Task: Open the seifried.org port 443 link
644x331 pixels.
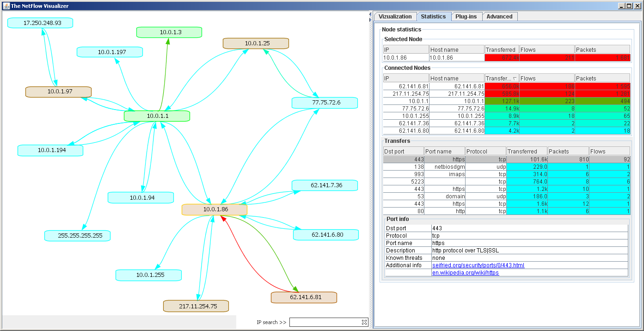Action: (478, 265)
